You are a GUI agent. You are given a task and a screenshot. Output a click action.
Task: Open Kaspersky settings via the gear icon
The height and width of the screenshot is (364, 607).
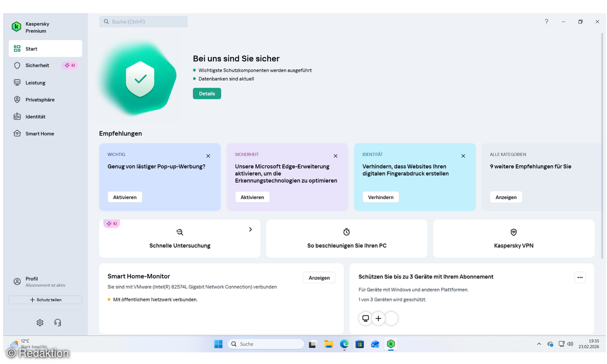39,322
